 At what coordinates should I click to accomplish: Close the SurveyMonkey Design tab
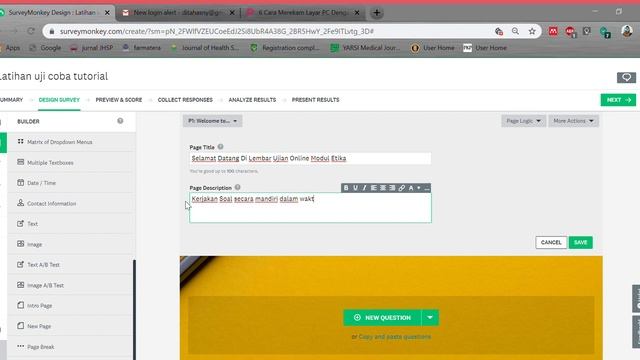[107, 13]
